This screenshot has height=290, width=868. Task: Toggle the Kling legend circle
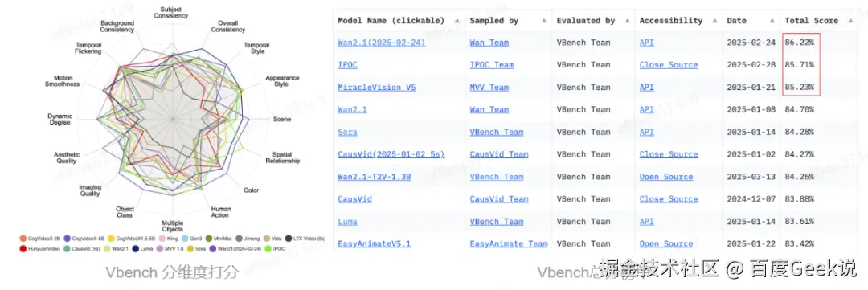(x=162, y=239)
